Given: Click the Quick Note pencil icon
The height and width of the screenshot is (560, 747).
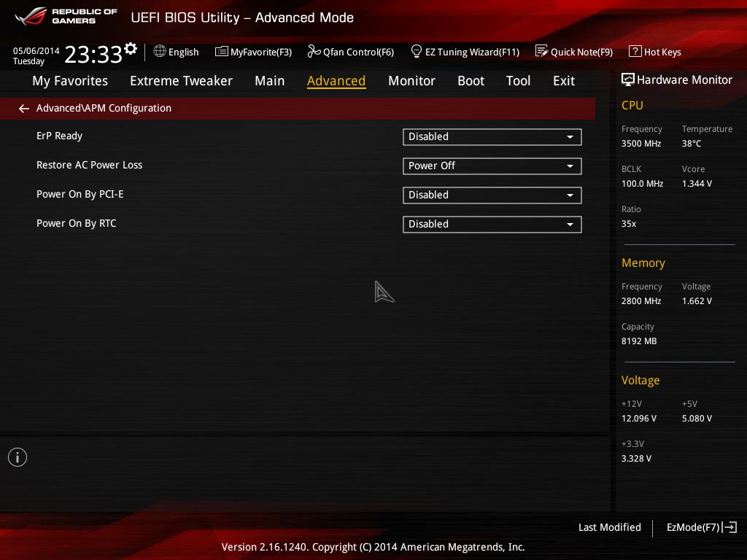Looking at the screenshot, I should [542, 51].
